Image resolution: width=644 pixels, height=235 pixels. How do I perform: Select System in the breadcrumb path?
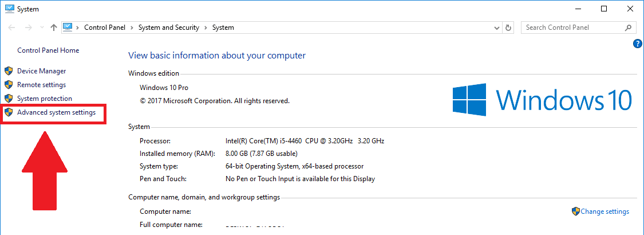tap(223, 28)
